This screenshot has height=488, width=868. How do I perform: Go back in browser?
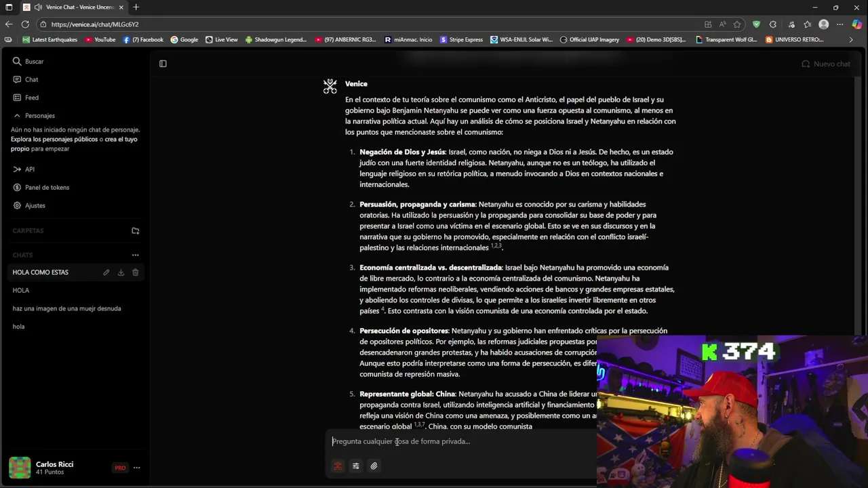pyautogui.click(x=8, y=24)
